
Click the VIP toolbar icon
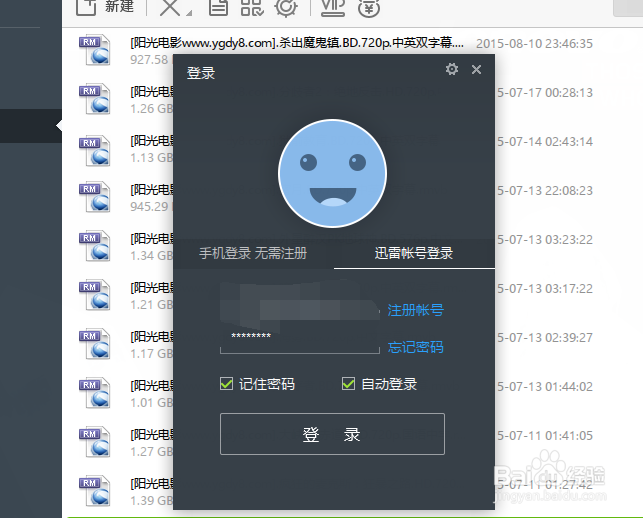point(333,7)
